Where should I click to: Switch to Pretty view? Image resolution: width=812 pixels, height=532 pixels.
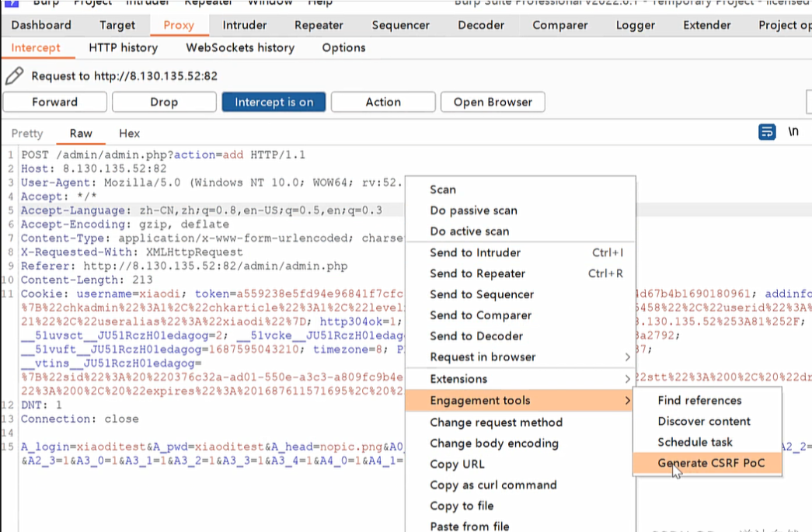pos(27,134)
